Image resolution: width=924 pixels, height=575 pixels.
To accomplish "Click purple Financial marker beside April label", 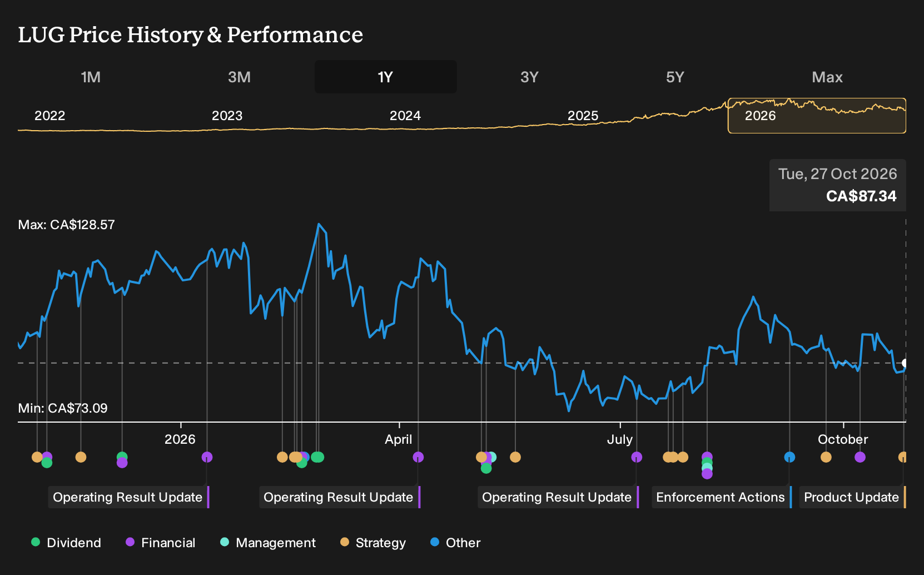I will [x=418, y=457].
